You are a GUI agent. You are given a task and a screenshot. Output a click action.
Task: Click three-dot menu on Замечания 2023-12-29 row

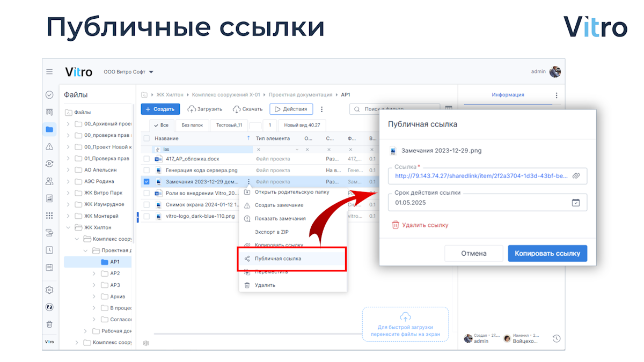[248, 182]
